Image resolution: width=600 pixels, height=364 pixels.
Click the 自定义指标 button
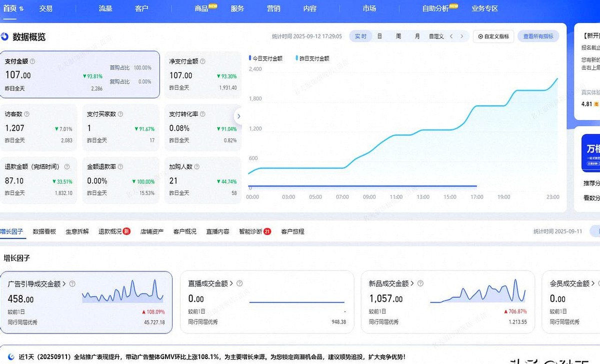click(x=493, y=36)
